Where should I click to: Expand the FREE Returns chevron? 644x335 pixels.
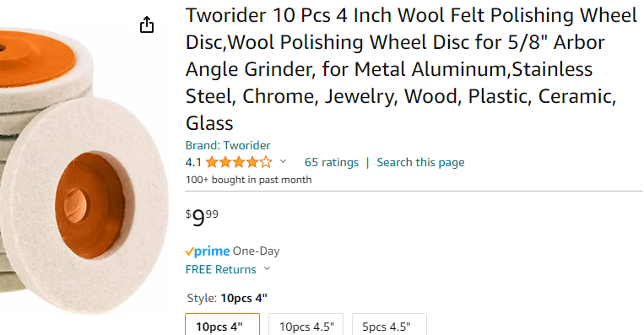click(267, 268)
